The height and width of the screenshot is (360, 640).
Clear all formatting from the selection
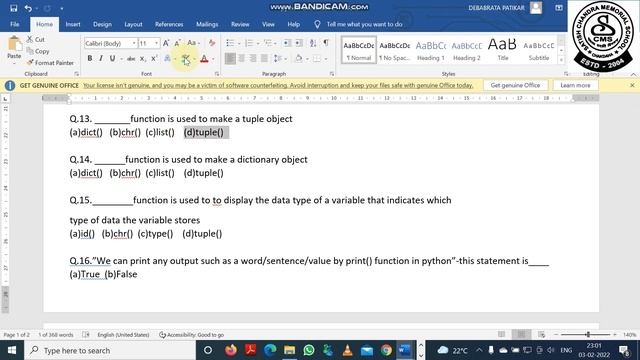pos(211,43)
